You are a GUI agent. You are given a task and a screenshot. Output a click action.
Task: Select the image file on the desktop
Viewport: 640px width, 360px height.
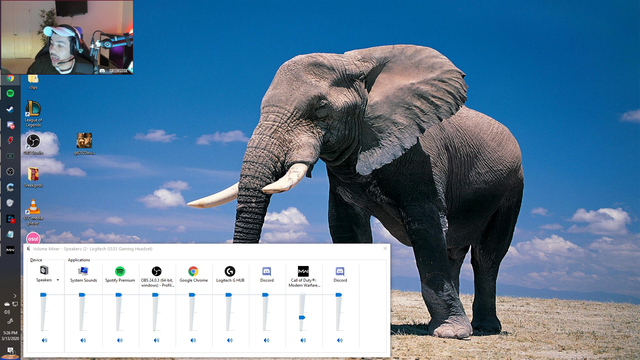pyautogui.click(x=84, y=144)
